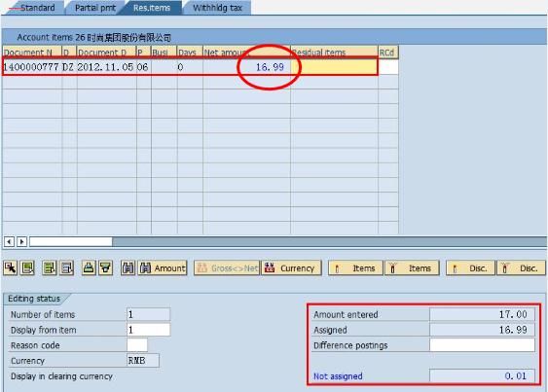The height and width of the screenshot is (392, 548).
Task: Click the scroll right arrow below table
Action: 22,241
